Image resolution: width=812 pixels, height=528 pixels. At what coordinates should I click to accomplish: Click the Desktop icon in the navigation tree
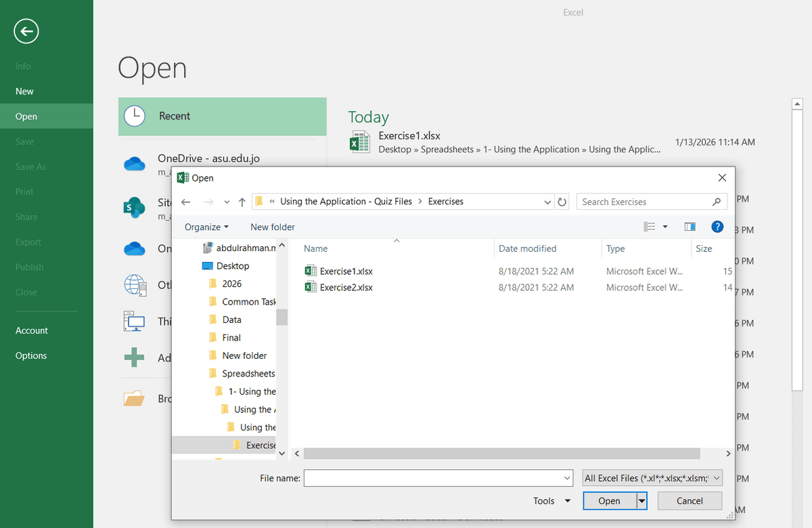coord(208,266)
